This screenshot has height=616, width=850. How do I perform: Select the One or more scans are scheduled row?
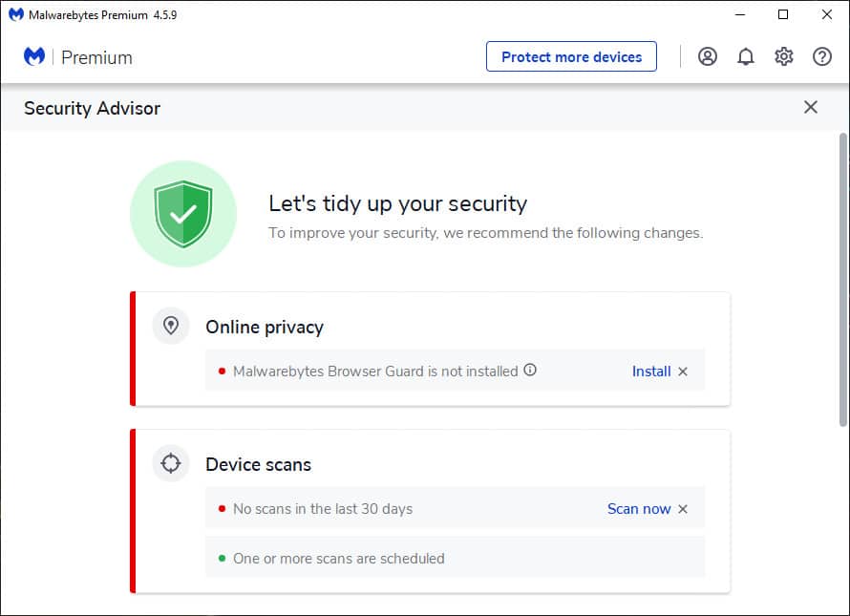coord(455,558)
